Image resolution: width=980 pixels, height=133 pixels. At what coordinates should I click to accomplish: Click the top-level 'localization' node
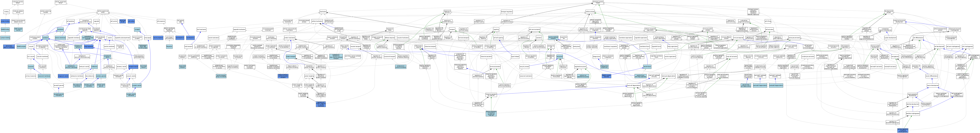point(323,12)
